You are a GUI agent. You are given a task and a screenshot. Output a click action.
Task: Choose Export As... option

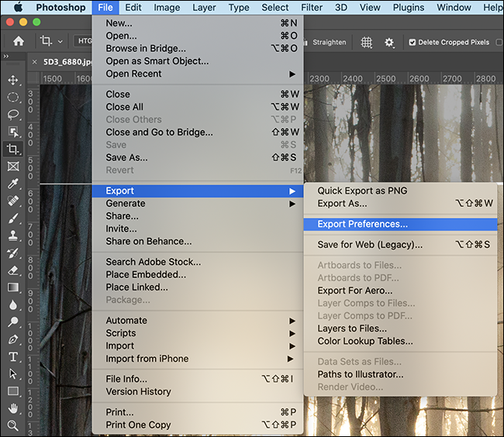click(401, 204)
